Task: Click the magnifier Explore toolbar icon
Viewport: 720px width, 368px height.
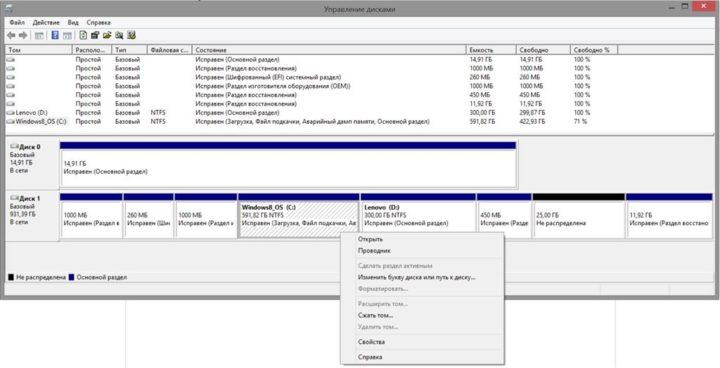Action: (x=119, y=35)
